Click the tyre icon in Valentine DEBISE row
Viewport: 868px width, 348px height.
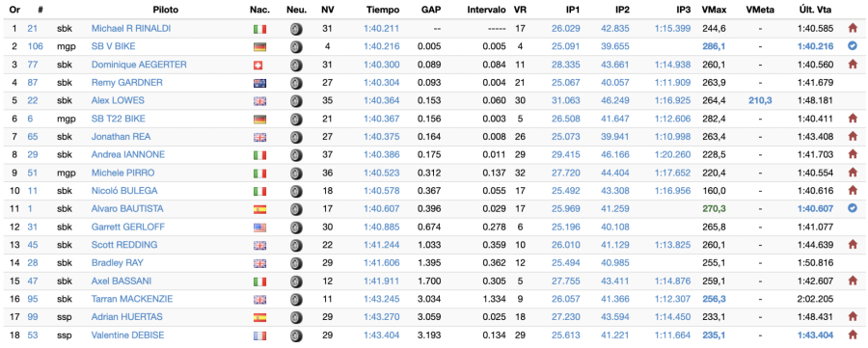pos(296,335)
